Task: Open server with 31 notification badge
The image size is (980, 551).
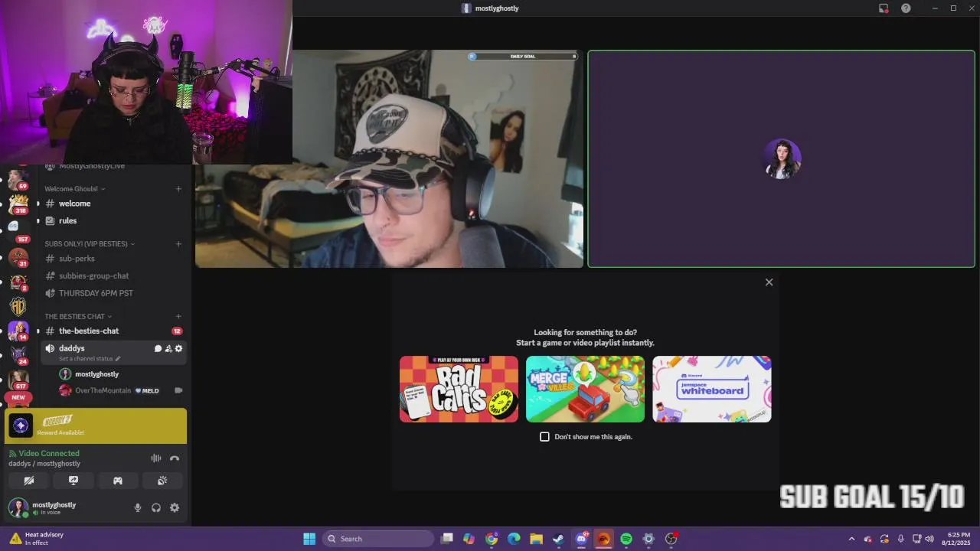Action: [18, 257]
